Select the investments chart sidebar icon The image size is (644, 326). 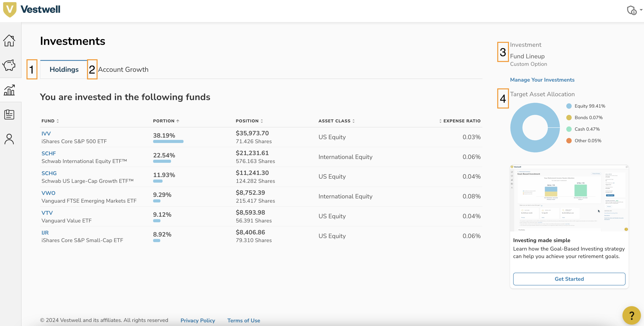(x=9, y=90)
